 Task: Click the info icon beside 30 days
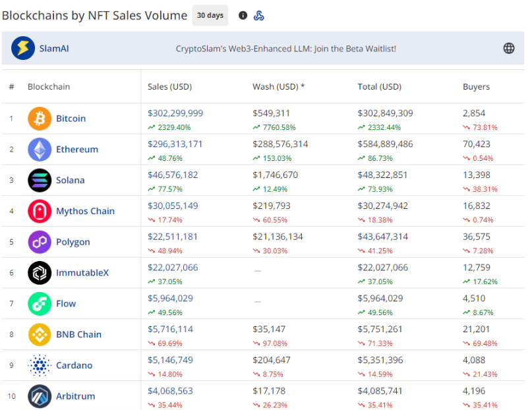(243, 15)
